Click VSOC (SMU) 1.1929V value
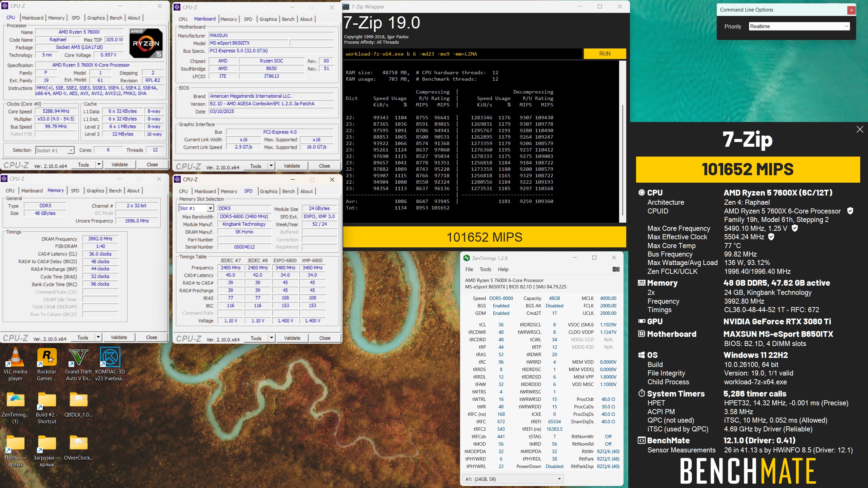 point(608,325)
